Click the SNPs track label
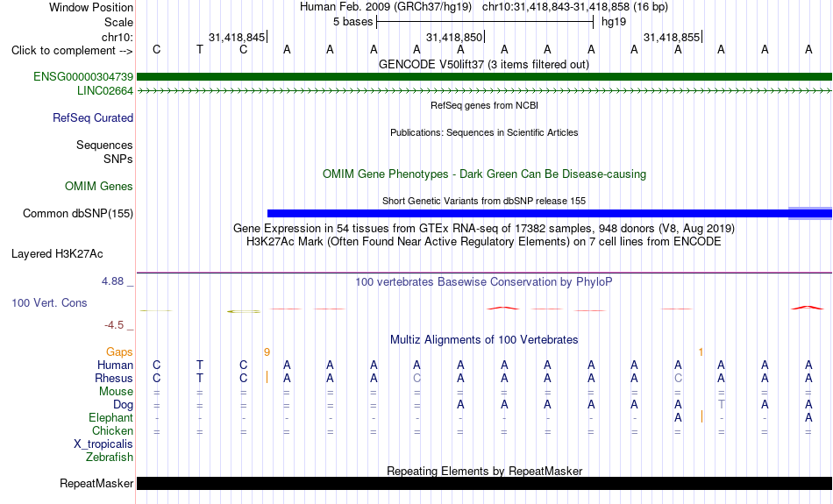The height and width of the screenshot is (504, 833). click(x=118, y=159)
